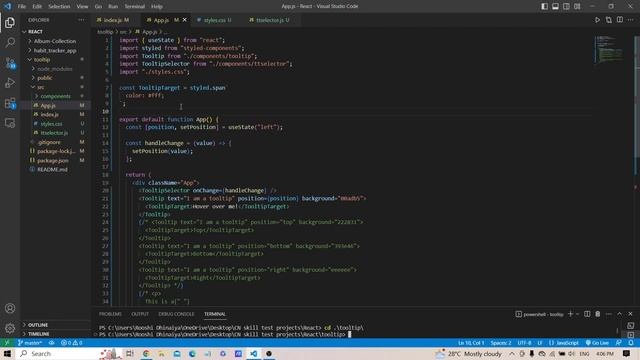640x360 pixels.
Task: Open the Explorer view in activity bar
Action: click(10, 22)
